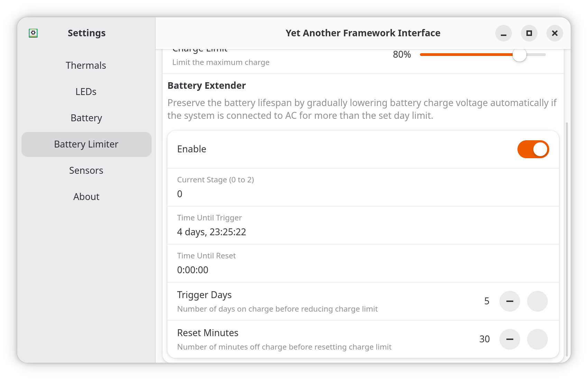View the About page
Viewport: 588px width, 380px height.
click(x=86, y=197)
